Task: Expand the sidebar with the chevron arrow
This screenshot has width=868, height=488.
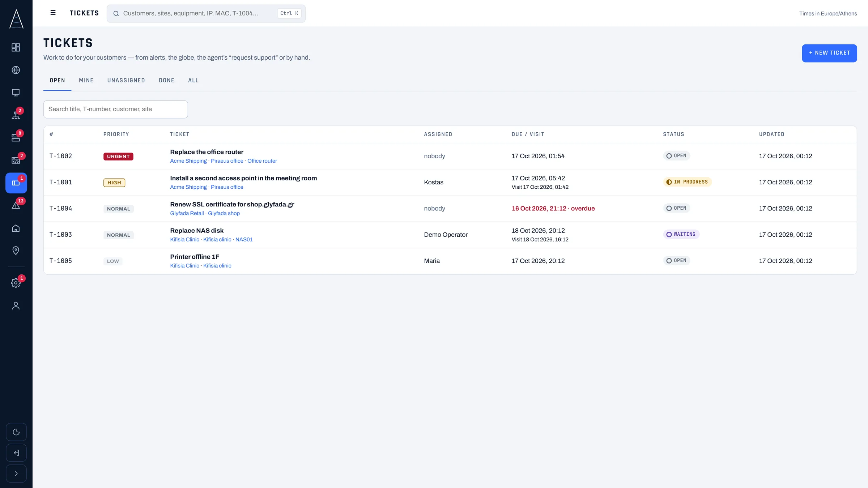Action: point(16,474)
